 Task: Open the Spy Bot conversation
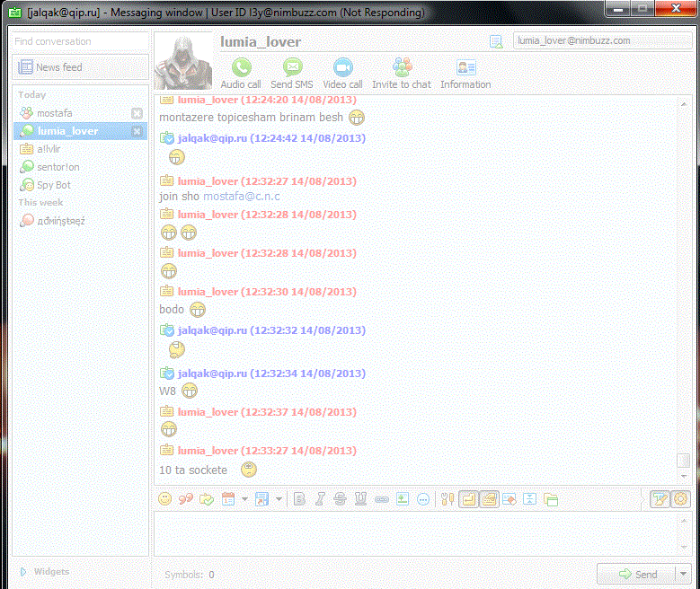[x=80, y=185]
